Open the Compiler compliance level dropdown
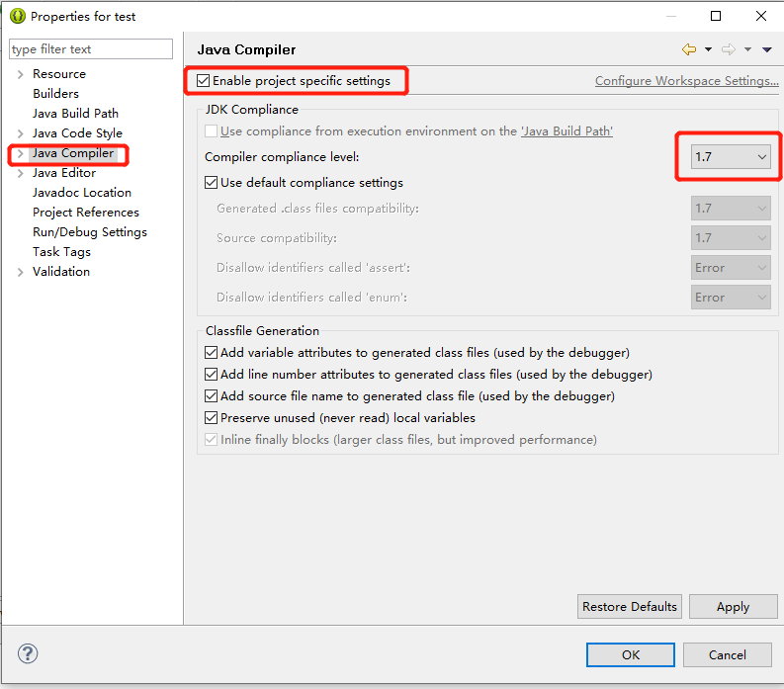This screenshot has height=689, width=784. 731,157
